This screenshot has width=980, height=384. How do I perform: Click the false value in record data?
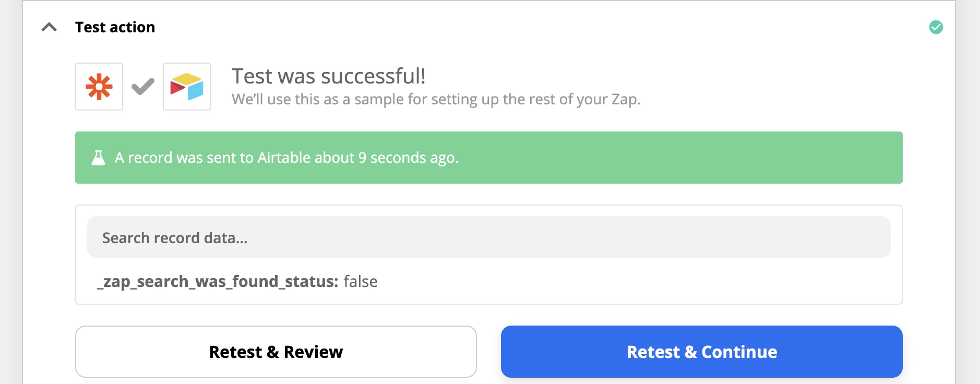tap(361, 282)
